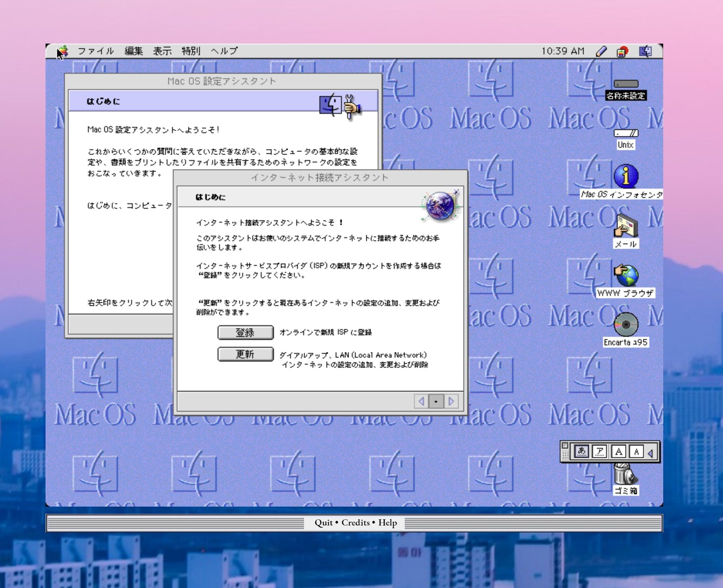Open the pencil input method menu
Screen dimensions: 723x588
pyautogui.click(x=601, y=51)
